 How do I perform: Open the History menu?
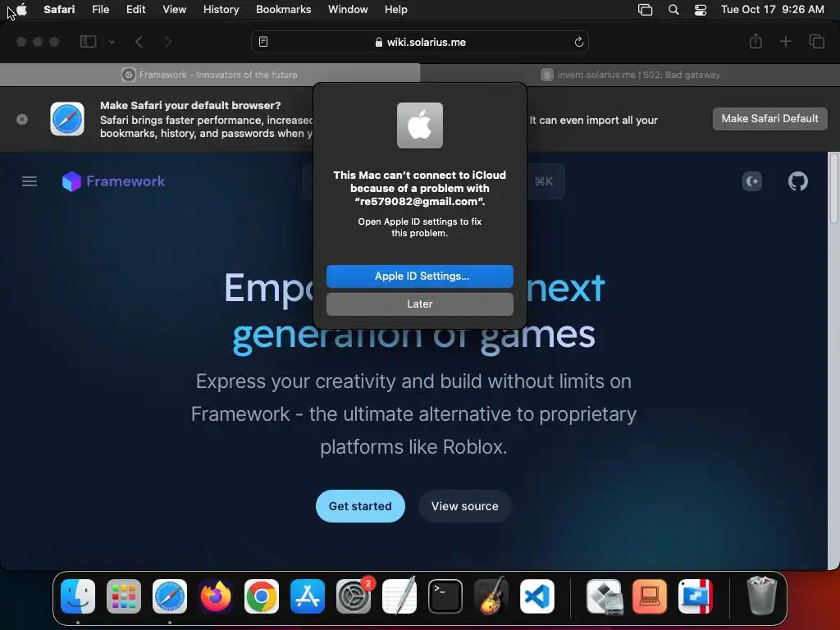pos(221,9)
